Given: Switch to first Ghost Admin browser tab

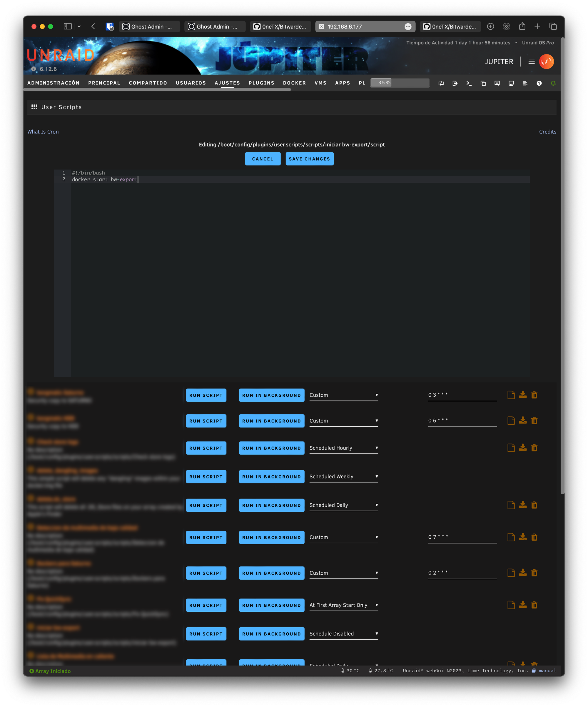Looking at the screenshot, I should pos(149,26).
